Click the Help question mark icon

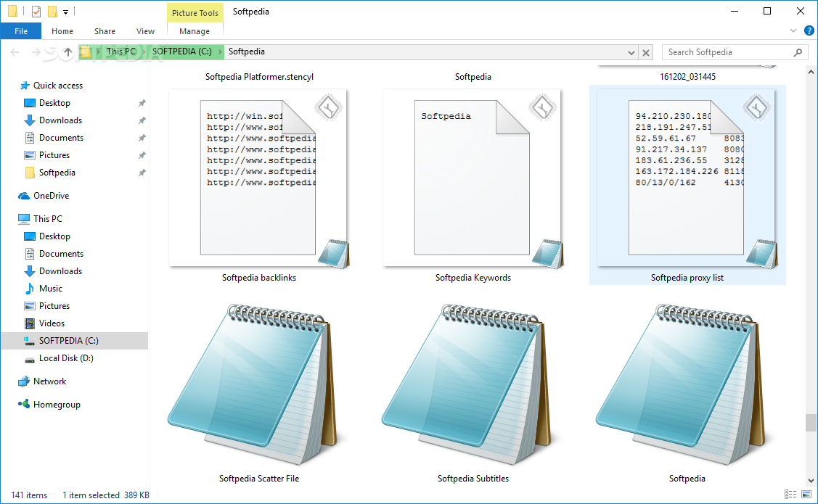pyautogui.click(x=809, y=31)
